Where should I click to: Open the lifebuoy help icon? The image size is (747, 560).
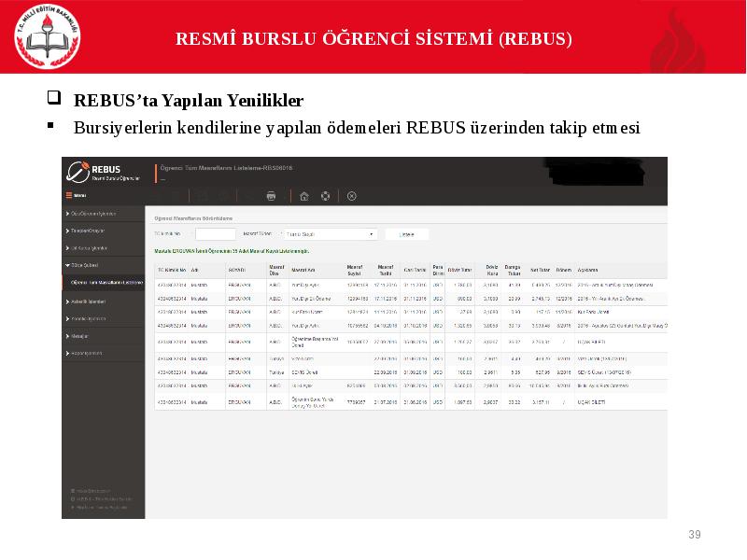(x=325, y=196)
